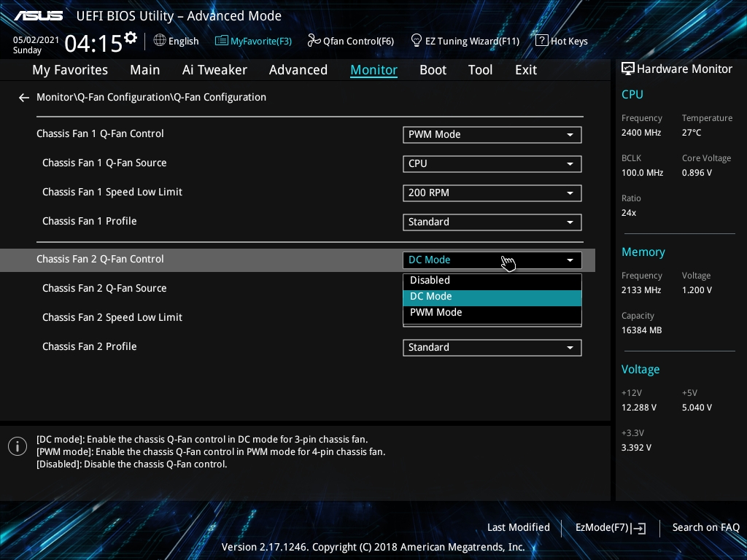747x560 pixels.
Task: Select the Chassis Fan 2 Speed Low Limit row
Action: pos(112,318)
